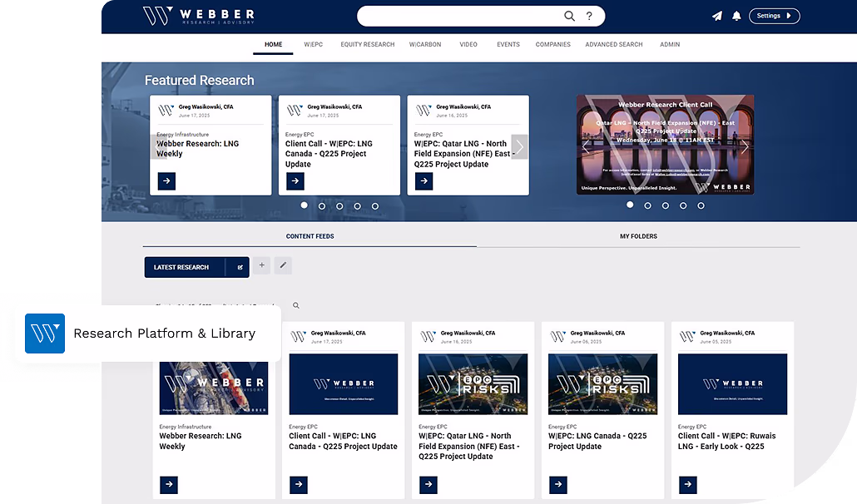This screenshot has height=504, width=857.
Task: Open Ruwais LNG Early Look feed arrow
Action: (687, 484)
